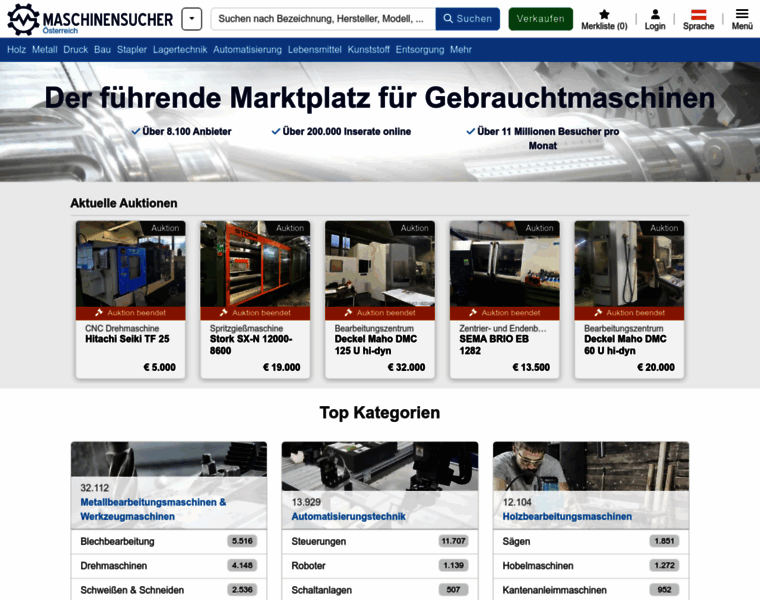Viewport: 760px width, 600px height.
Task: Click the Aktuelle Auktionen heading
Action: (x=124, y=203)
